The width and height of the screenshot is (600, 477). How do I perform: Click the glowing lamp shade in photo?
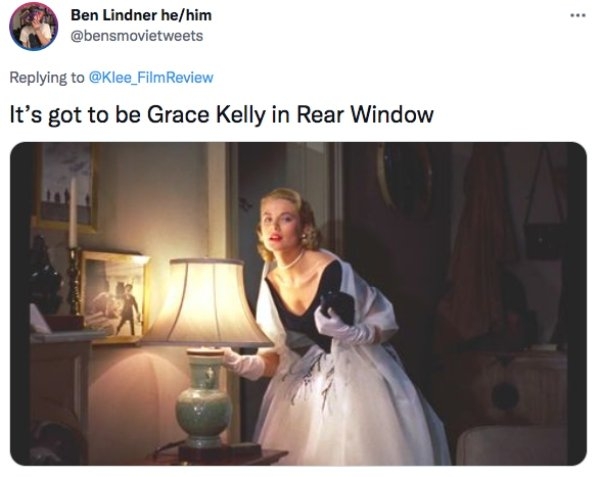tap(208, 302)
